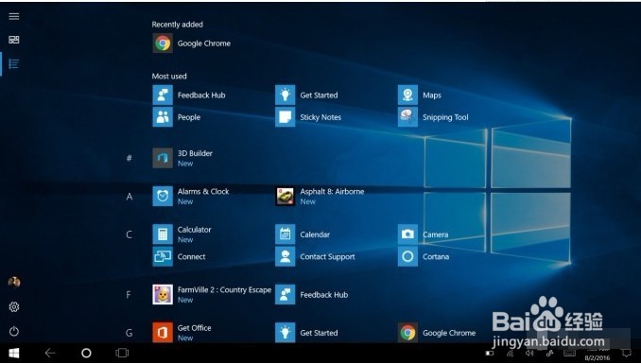Image resolution: width=641 pixels, height=364 pixels.
Task: Open the Connect app
Action: click(x=179, y=256)
